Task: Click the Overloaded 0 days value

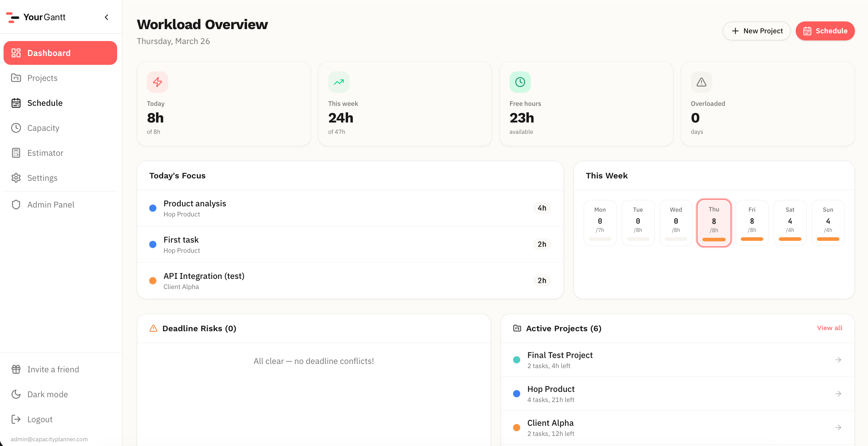Action: pos(695,118)
